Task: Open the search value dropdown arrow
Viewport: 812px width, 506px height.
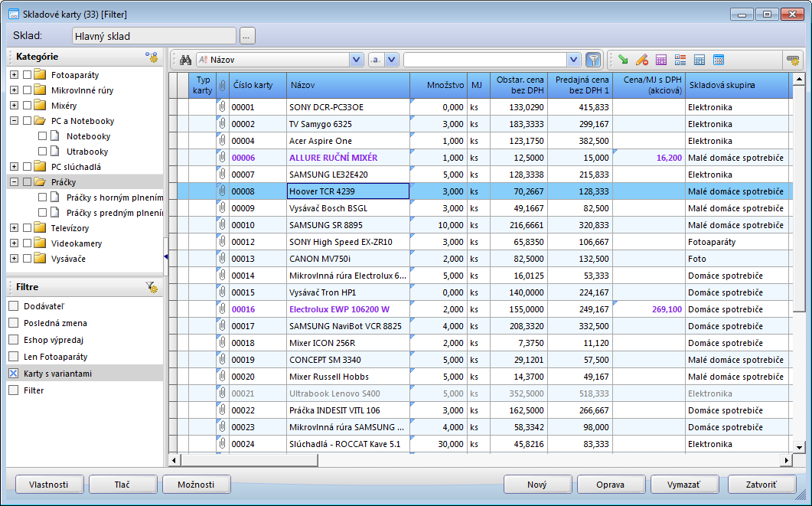Action: coord(573,60)
